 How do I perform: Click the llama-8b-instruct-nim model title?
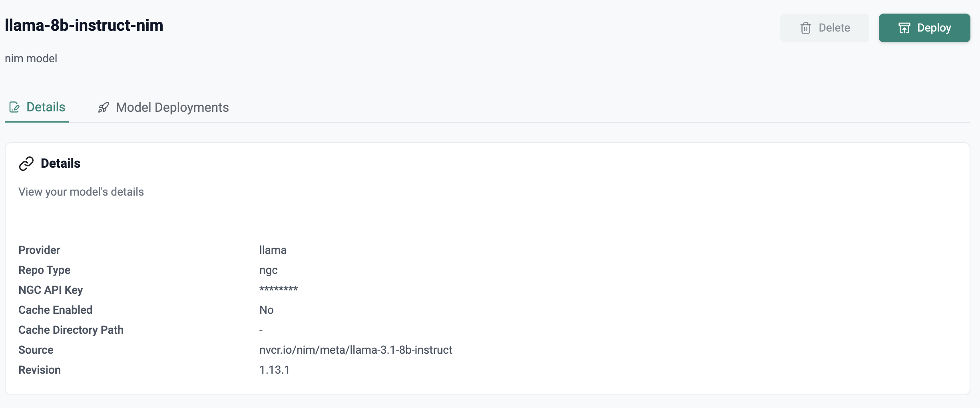84,25
